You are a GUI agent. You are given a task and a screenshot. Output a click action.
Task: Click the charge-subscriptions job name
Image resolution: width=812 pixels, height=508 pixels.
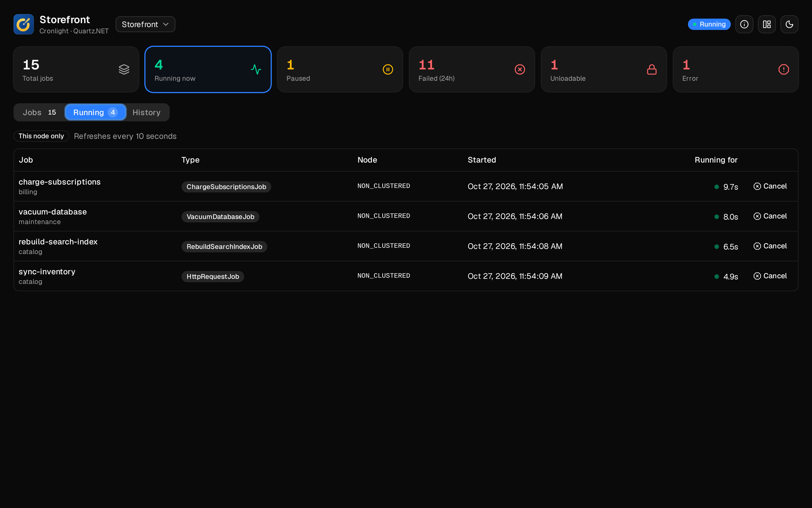[59, 182]
